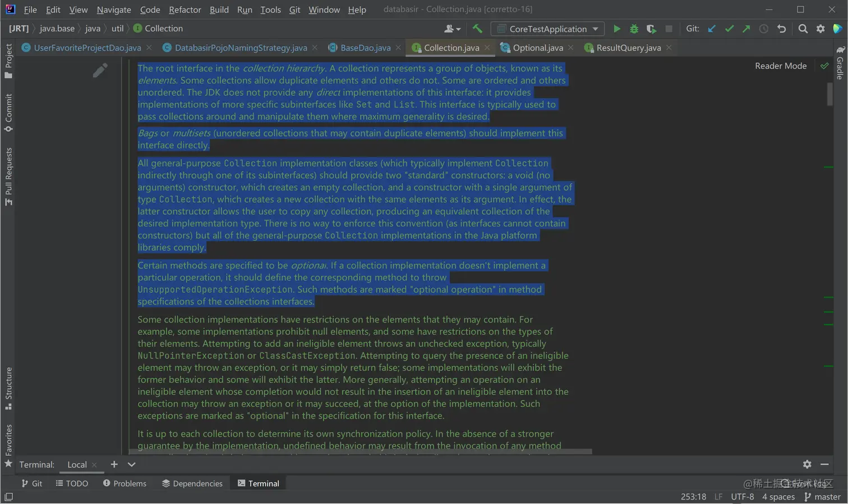Run CoreTestApplication with the green play icon
Viewport: 848px width, 504px height.
[x=617, y=29]
